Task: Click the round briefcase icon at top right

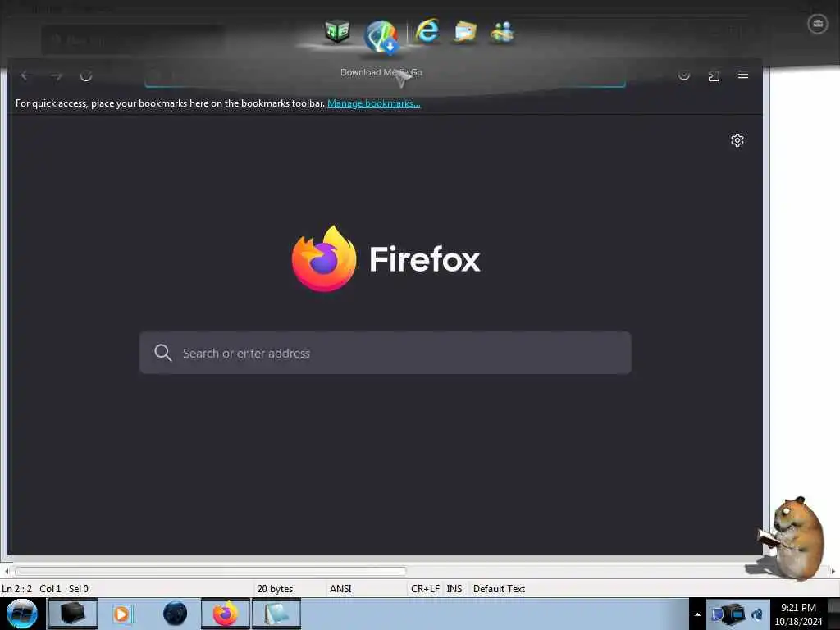Action: pos(818,24)
